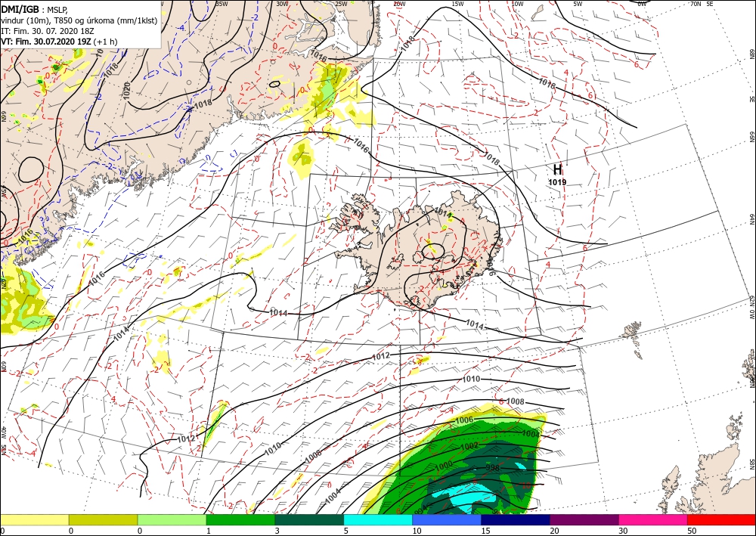The width and height of the screenshot is (756, 536).
Task: Pick the blue 10 mm legend segment
Action: 447,520
